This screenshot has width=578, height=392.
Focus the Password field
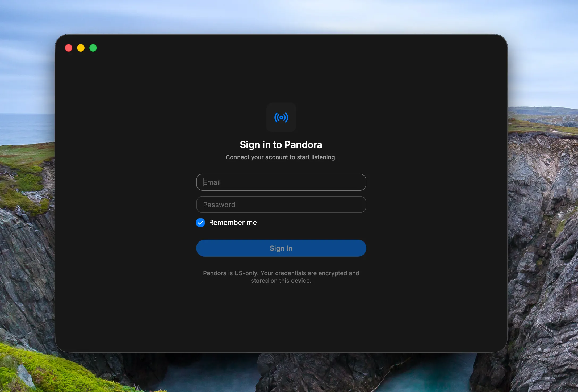[x=281, y=205]
